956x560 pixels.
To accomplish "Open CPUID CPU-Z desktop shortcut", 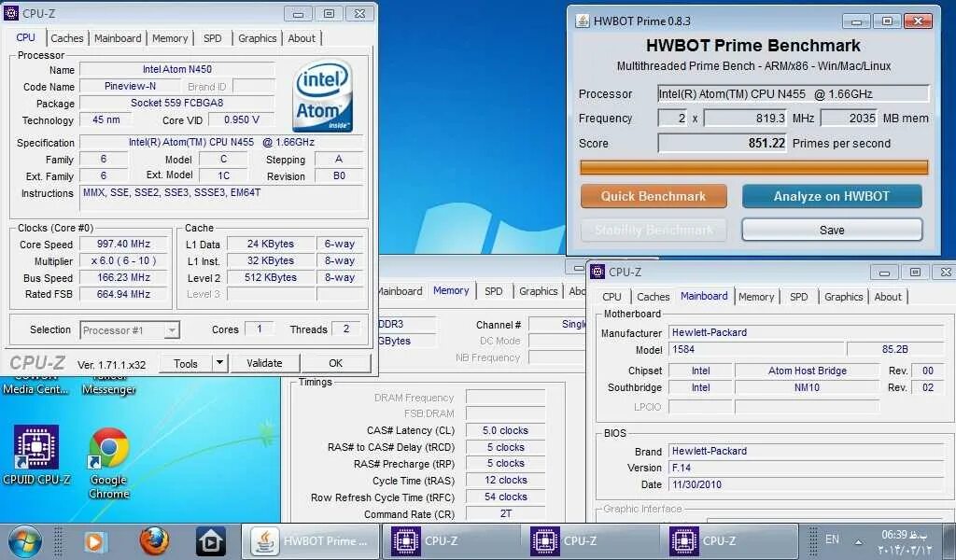I will click(x=36, y=455).
